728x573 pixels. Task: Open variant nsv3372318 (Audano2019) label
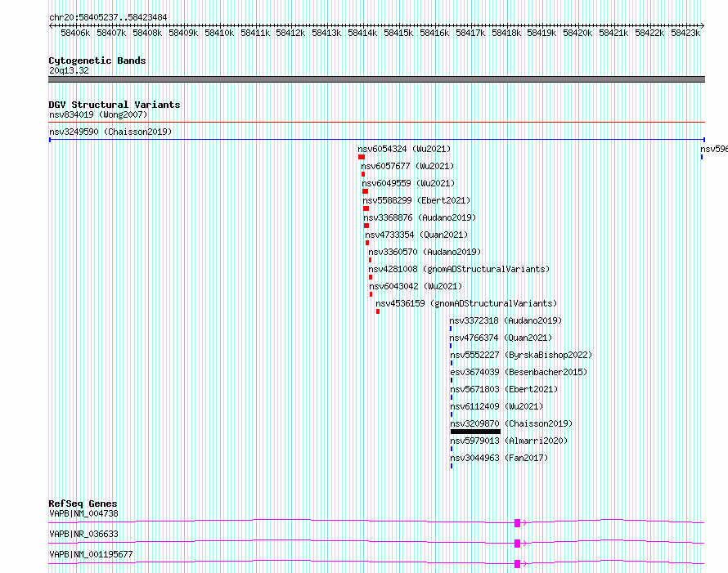tap(506, 320)
